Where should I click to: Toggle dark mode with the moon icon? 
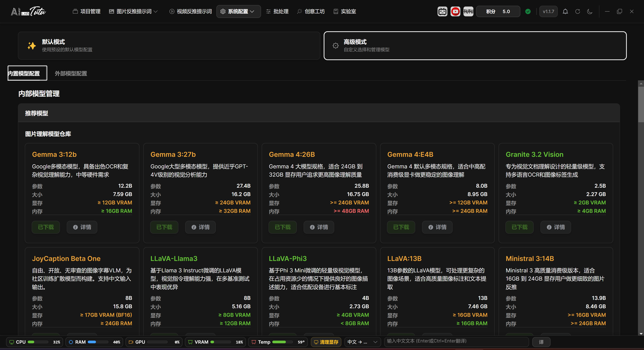tap(590, 12)
